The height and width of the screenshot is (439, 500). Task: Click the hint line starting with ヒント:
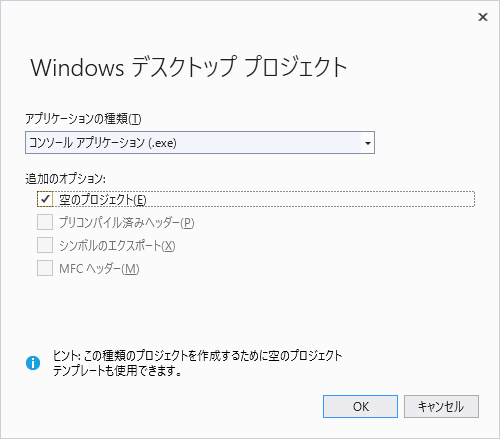[x=197, y=356]
